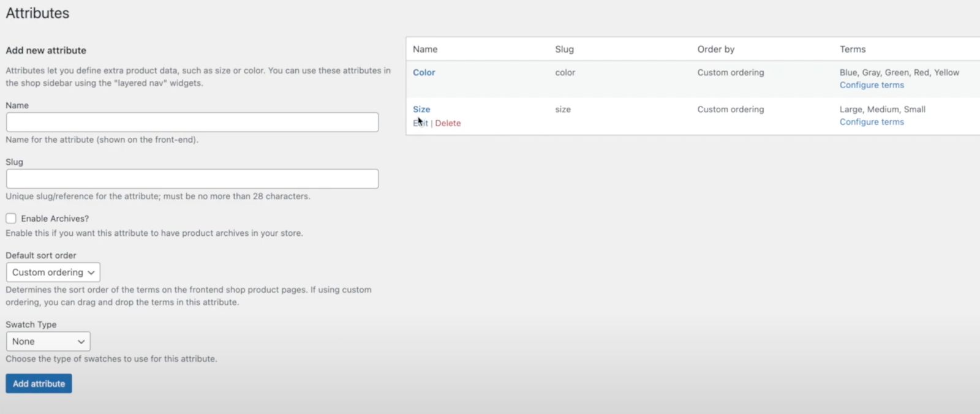Click 'Custom ordering' in the Color row

point(731,72)
